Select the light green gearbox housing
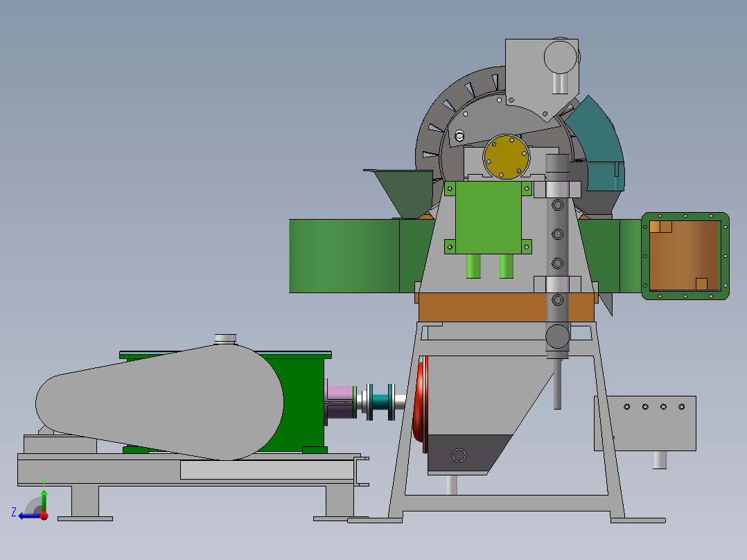The image size is (747, 560). click(x=488, y=218)
